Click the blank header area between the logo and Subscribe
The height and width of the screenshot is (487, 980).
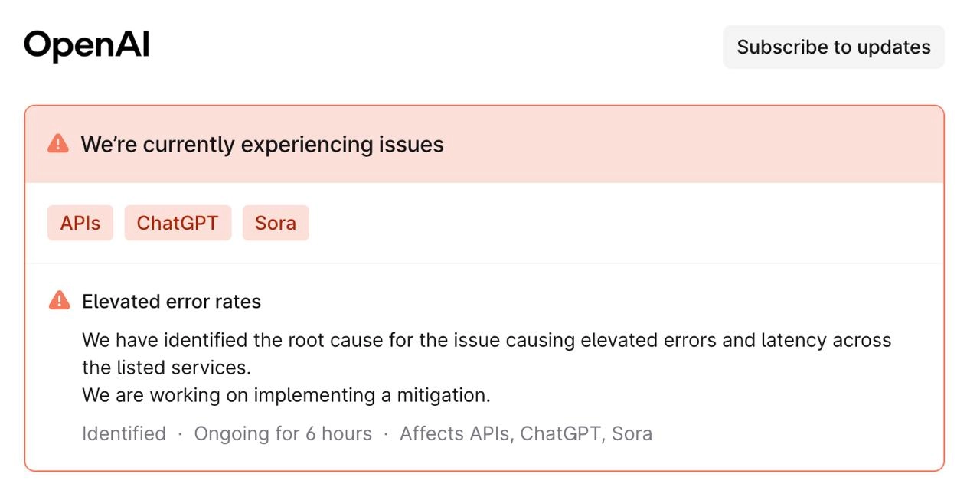436,47
